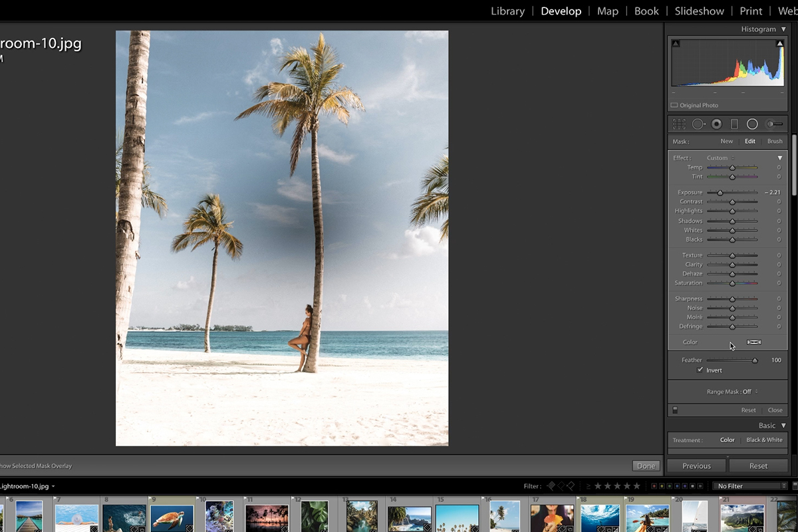Filter by red color label
Image resolution: width=798 pixels, height=532 pixels.
(x=654, y=486)
